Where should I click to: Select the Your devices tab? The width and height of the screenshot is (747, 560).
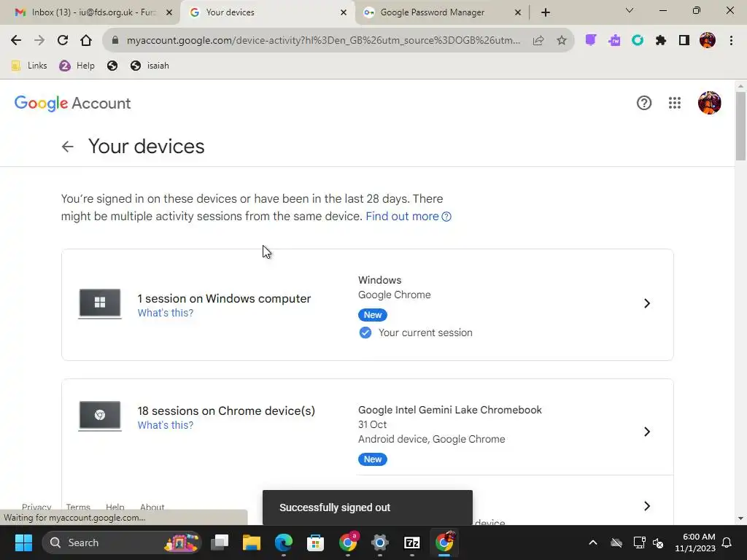268,12
